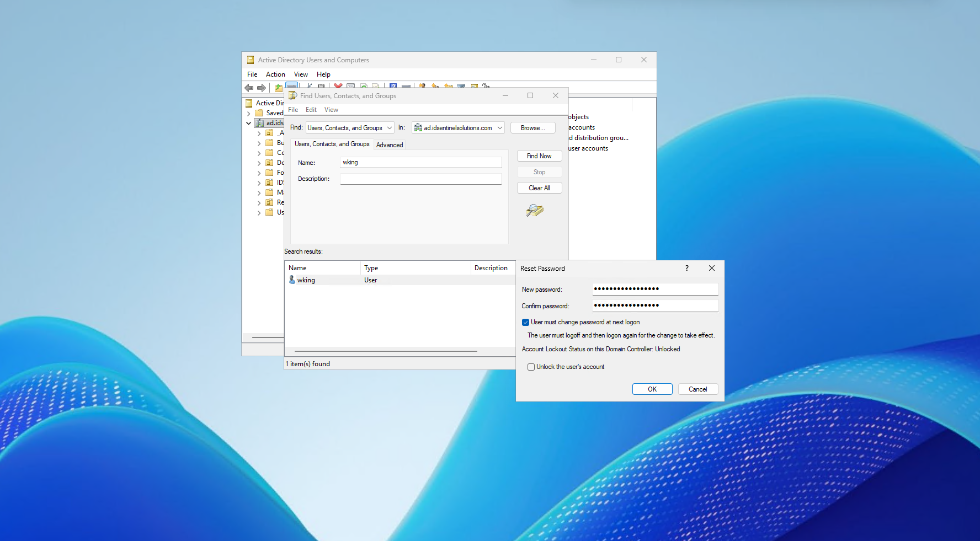This screenshot has height=541, width=980.
Task: Maximize the Find Users dialog window
Action: pos(530,95)
